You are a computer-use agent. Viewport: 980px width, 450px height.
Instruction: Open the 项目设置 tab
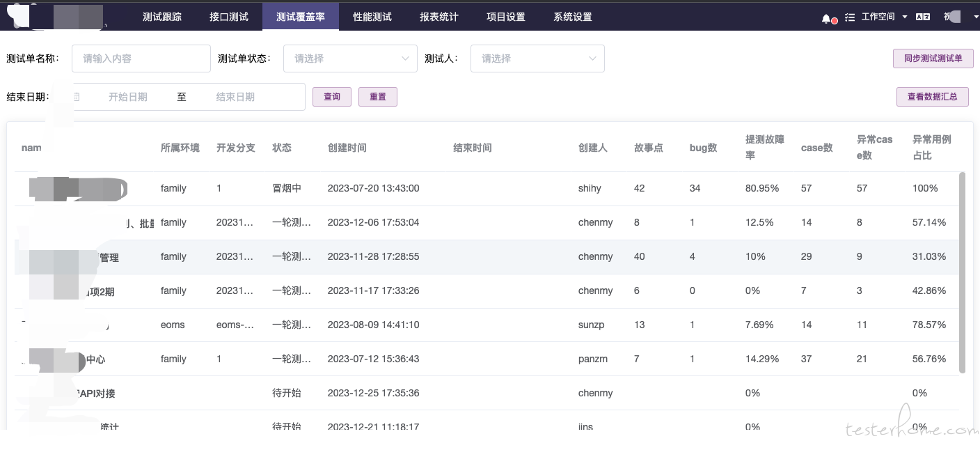click(x=506, y=17)
